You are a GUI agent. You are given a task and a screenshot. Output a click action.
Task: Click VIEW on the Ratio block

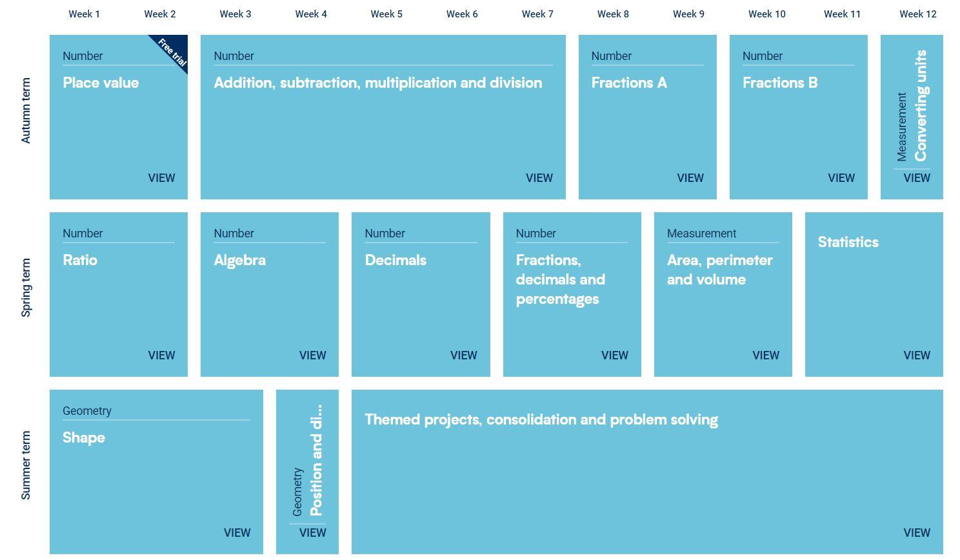pyautogui.click(x=161, y=355)
